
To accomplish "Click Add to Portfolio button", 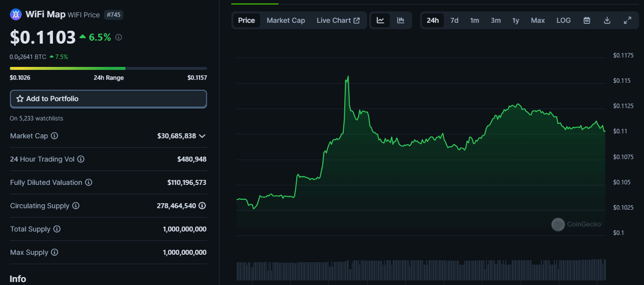I will click(x=108, y=99).
